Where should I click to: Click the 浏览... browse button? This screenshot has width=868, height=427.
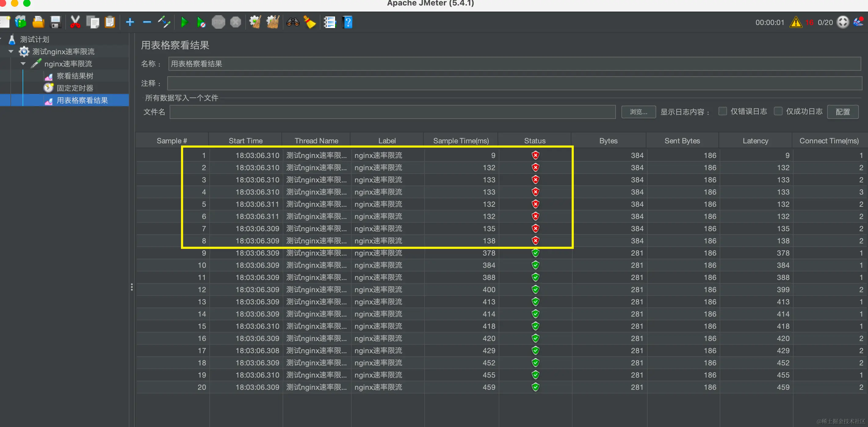coord(638,112)
